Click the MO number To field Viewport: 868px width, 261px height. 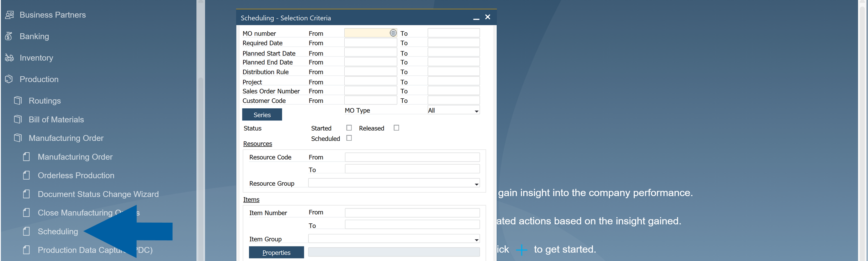tap(454, 33)
